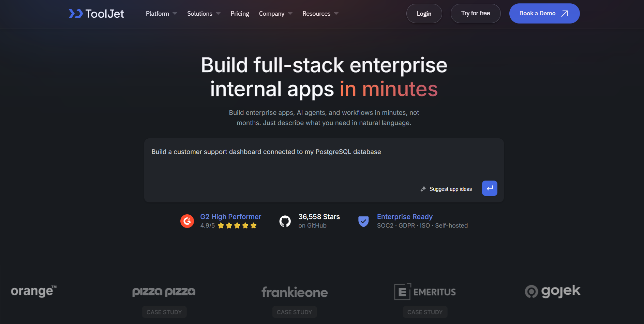Click the 4.9/5 star rating
Viewport: 644px width, 324px height.
228,226
